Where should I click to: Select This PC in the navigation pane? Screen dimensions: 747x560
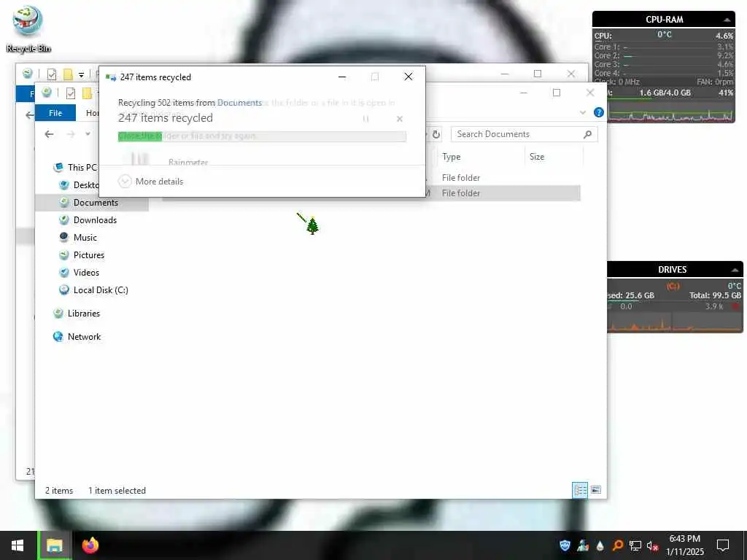click(75, 167)
